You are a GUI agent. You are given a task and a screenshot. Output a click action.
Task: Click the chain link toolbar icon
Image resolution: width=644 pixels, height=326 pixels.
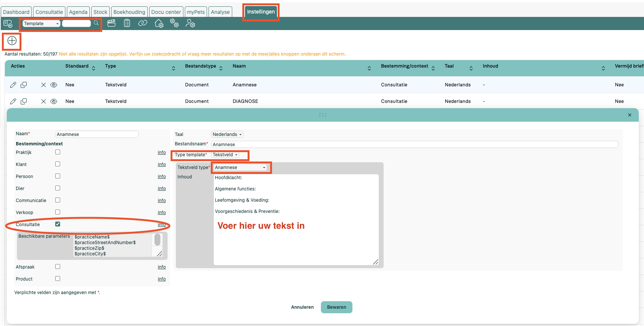tap(143, 23)
